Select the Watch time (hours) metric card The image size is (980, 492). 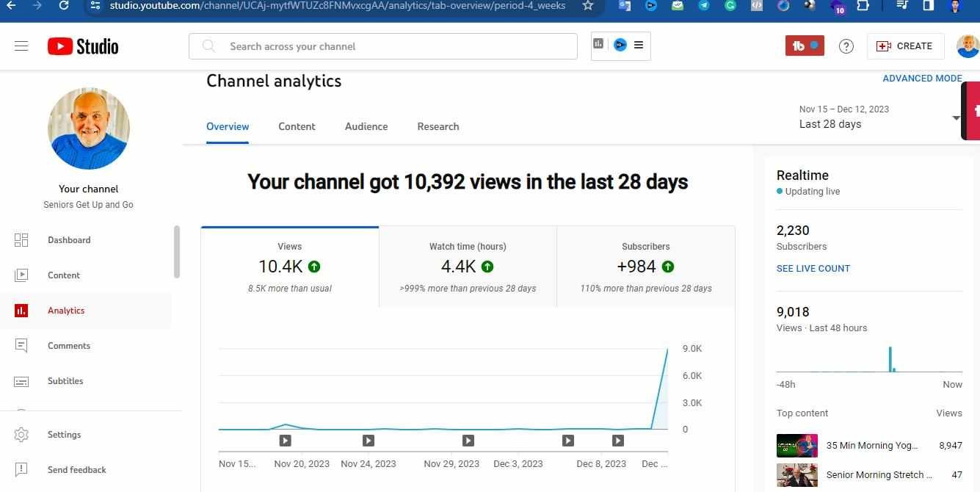tap(468, 267)
